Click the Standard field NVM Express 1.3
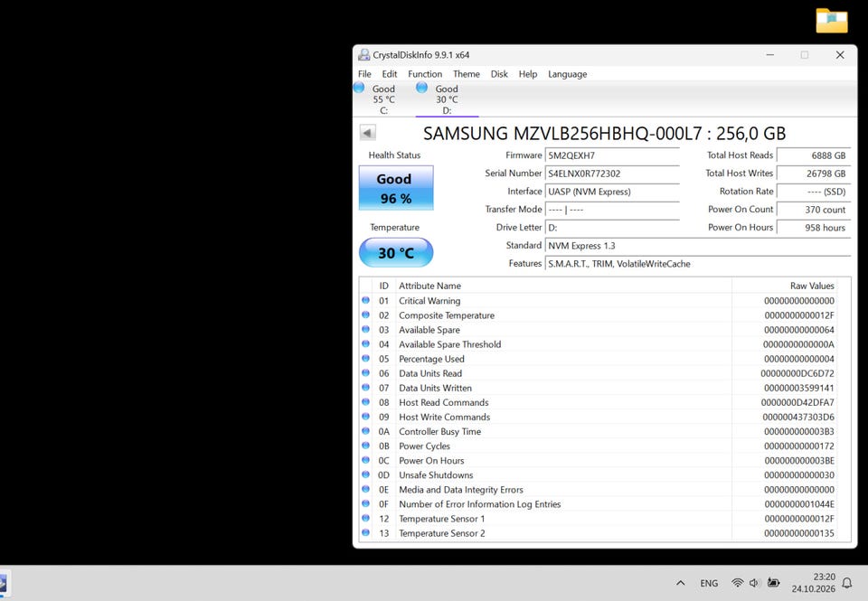This screenshot has height=601, width=868. click(x=697, y=246)
